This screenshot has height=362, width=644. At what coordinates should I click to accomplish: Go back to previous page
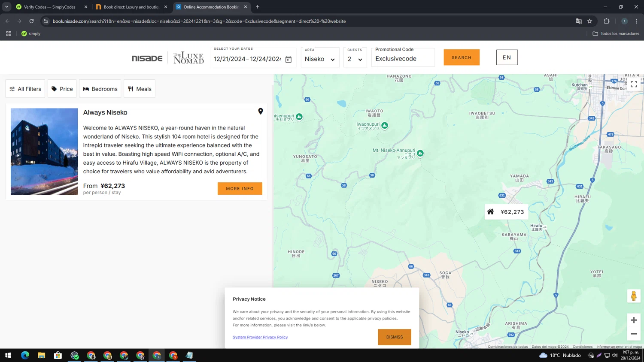(7, 21)
